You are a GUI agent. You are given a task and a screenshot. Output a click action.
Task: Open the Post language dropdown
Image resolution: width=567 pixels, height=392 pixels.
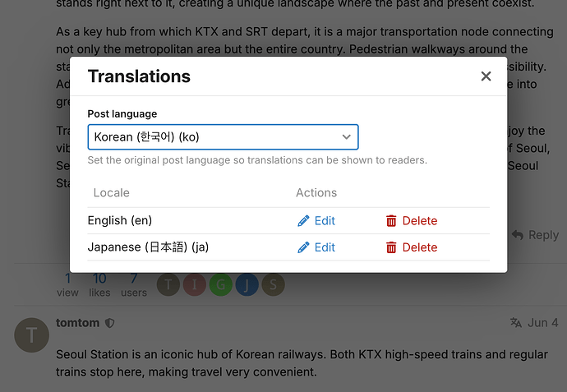[x=223, y=137]
